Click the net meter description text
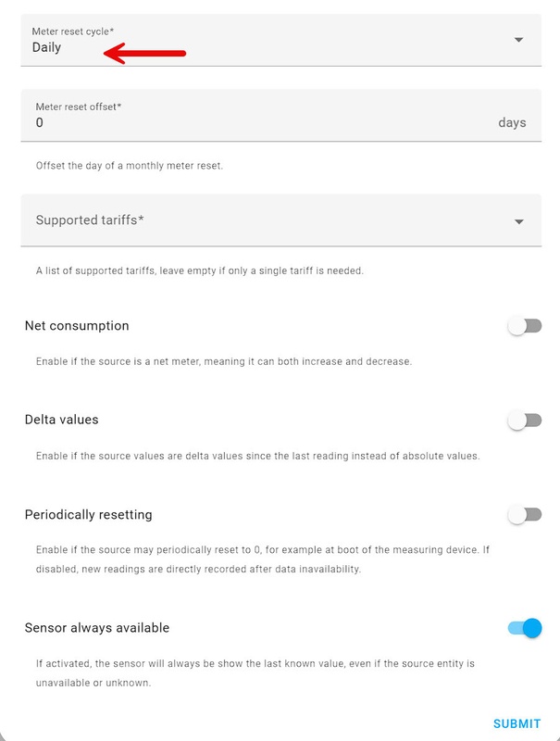Screen dimensions: 560x741 pos(223,361)
